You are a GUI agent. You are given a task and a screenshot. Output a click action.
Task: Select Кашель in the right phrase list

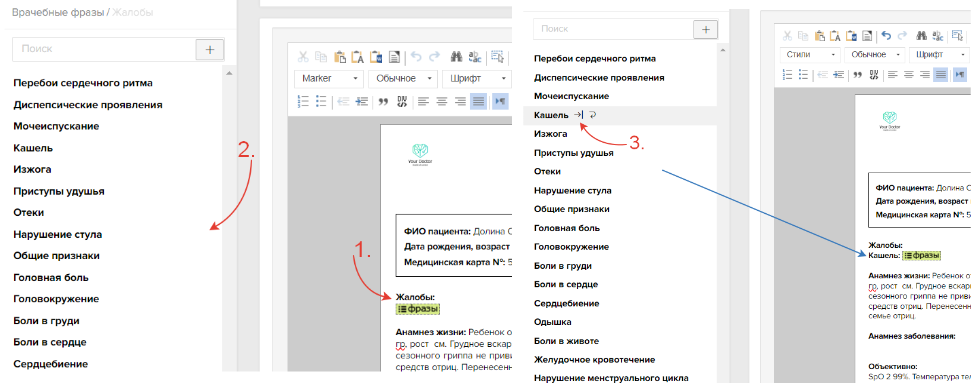point(551,115)
